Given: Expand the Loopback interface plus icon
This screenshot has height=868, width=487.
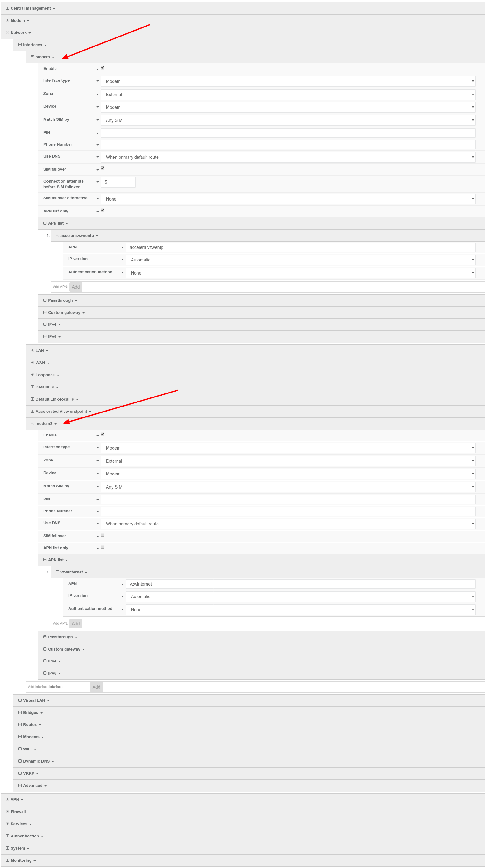Looking at the screenshot, I should click(32, 375).
